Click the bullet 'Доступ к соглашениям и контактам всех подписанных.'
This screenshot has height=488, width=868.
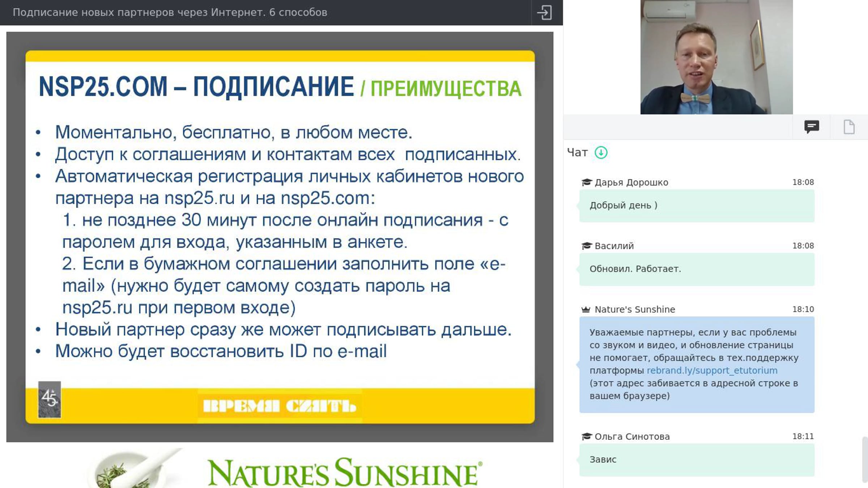coord(288,154)
